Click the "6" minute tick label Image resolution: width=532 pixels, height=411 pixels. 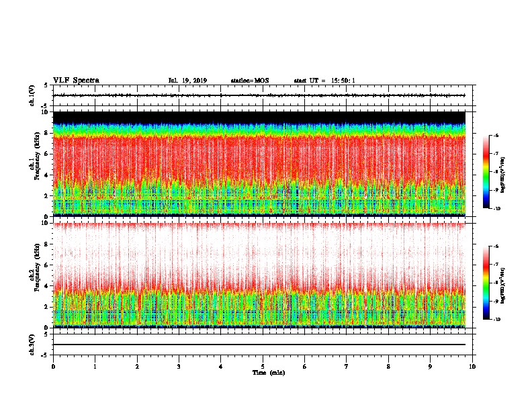click(x=305, y=367)
